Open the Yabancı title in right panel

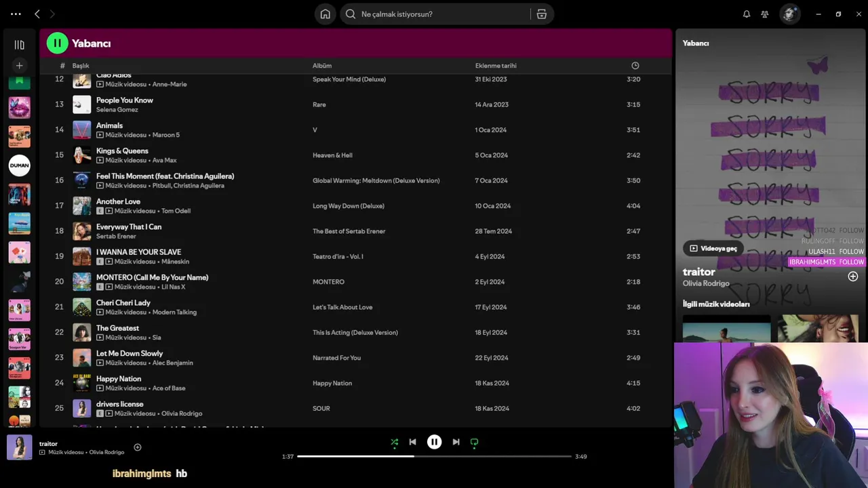point(696,43)
